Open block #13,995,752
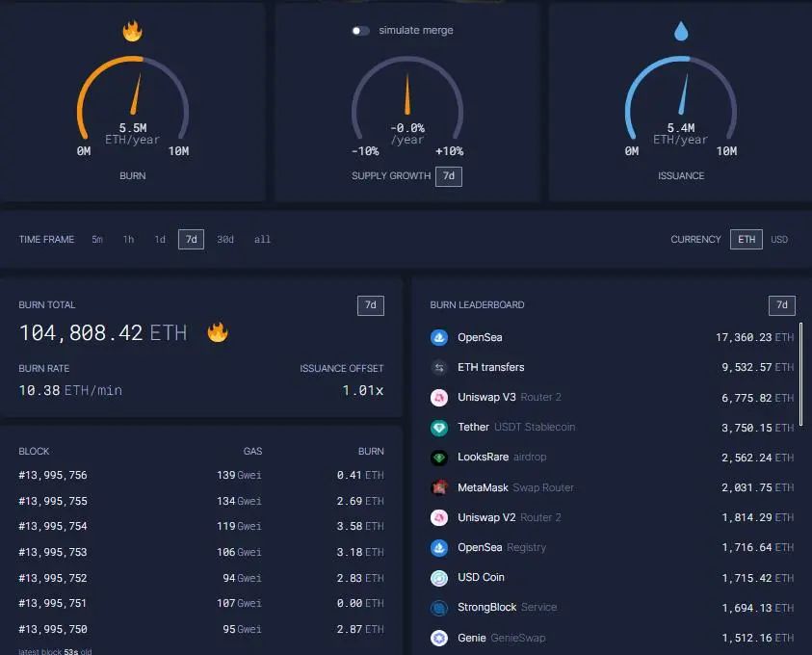Viewport: 812px width, 655px height. (x=201, y=578)
